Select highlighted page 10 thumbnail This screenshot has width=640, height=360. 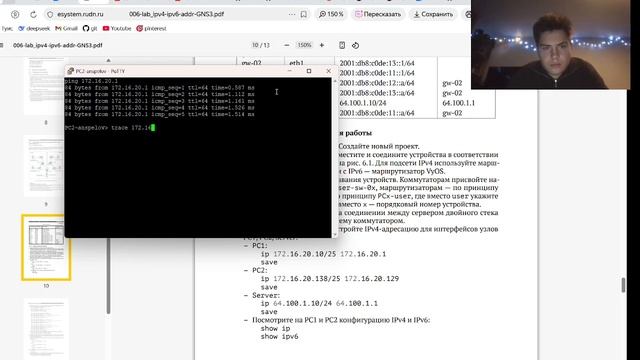(46, 248)
